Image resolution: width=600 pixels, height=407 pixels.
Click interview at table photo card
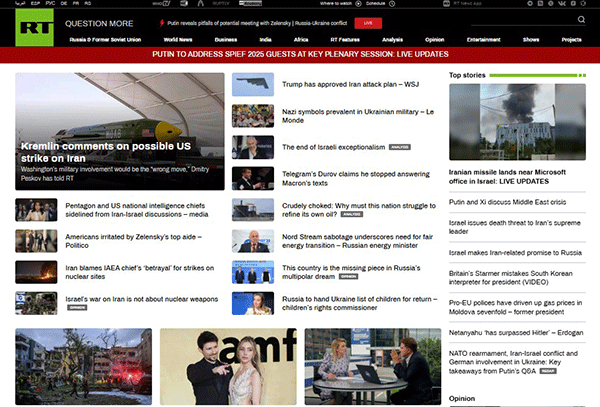click(x=373, y=366)
